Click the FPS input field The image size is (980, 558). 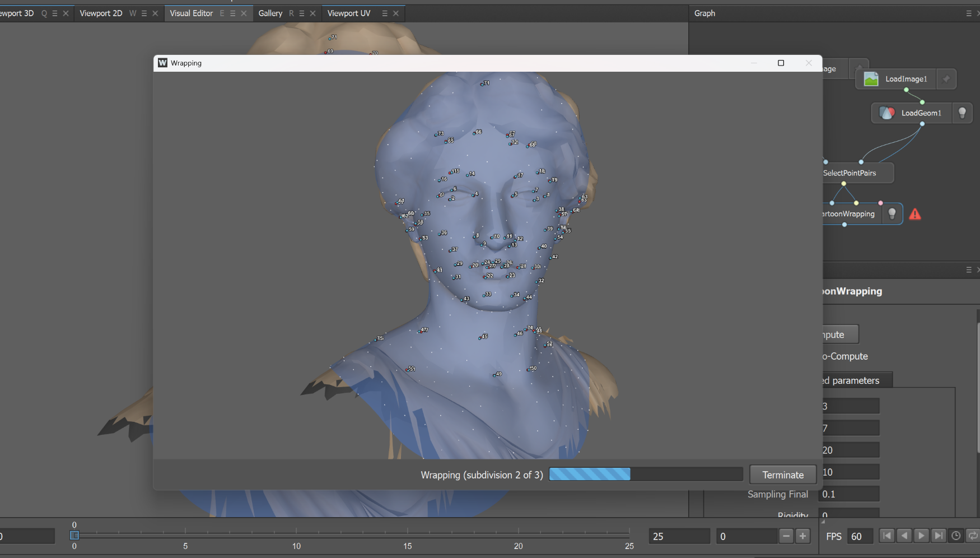point(860,536)
